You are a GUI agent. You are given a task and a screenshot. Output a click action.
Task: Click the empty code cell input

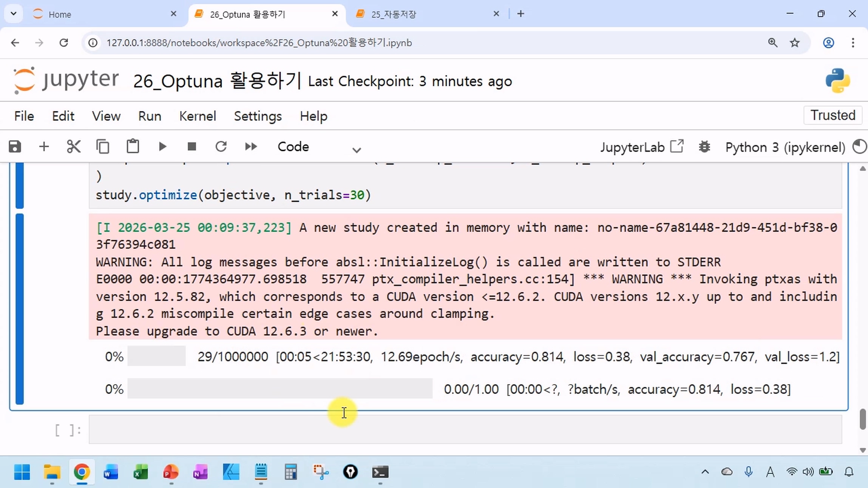point(465,429)
